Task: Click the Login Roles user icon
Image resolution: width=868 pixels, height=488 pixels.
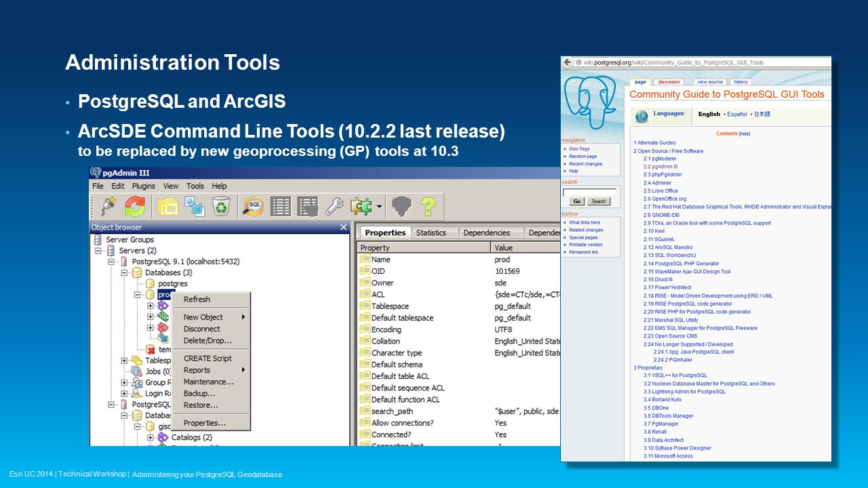Action: point(138,393)
